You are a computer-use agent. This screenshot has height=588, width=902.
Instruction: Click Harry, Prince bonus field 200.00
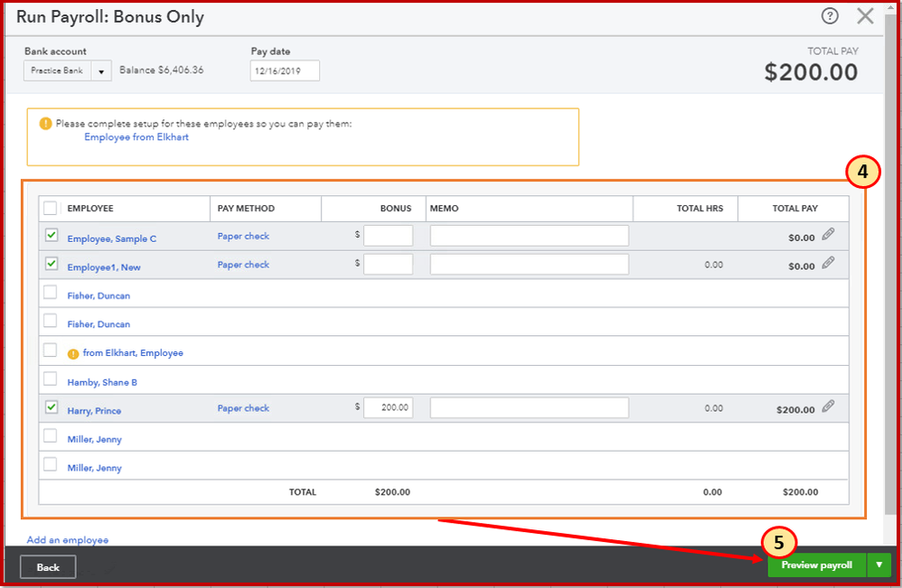click(x=389, y=407)
